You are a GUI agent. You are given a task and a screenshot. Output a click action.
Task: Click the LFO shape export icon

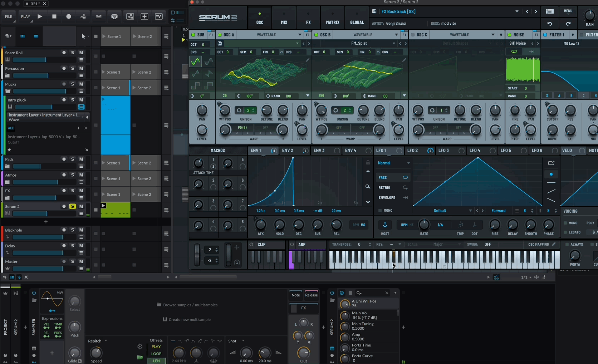tap(551, 163)
